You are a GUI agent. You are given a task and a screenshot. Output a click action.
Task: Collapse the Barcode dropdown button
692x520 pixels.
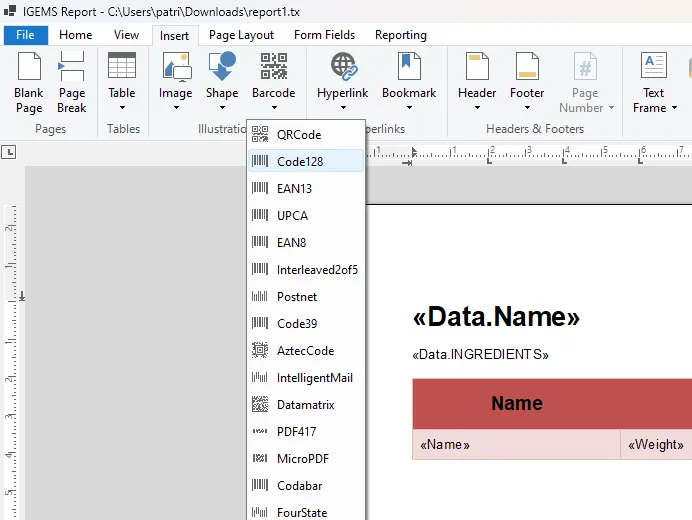click(274, 83)
